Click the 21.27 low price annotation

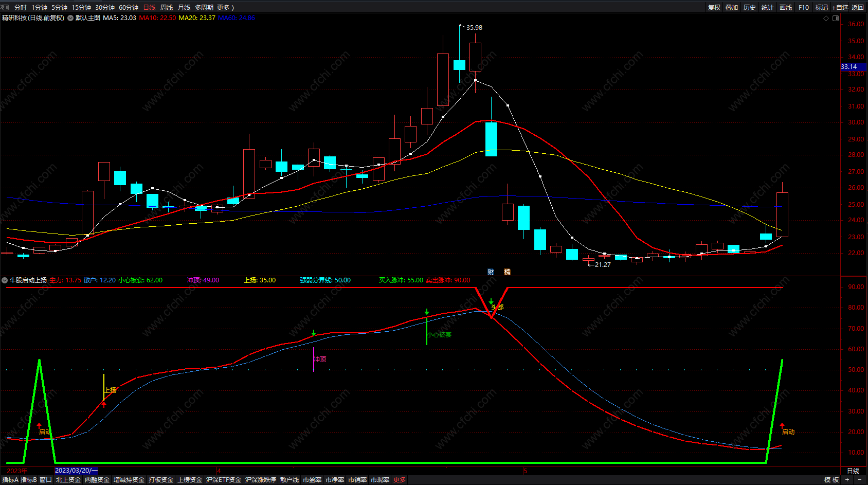coord(603,265)
